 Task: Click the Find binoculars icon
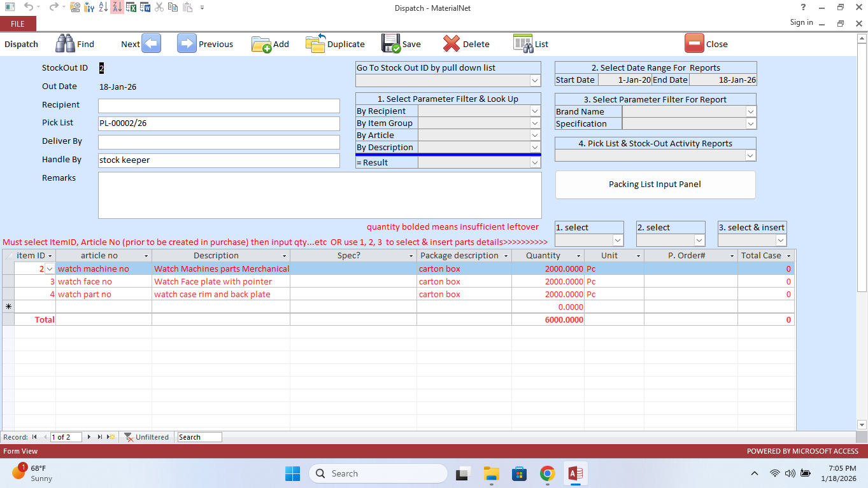65,43
